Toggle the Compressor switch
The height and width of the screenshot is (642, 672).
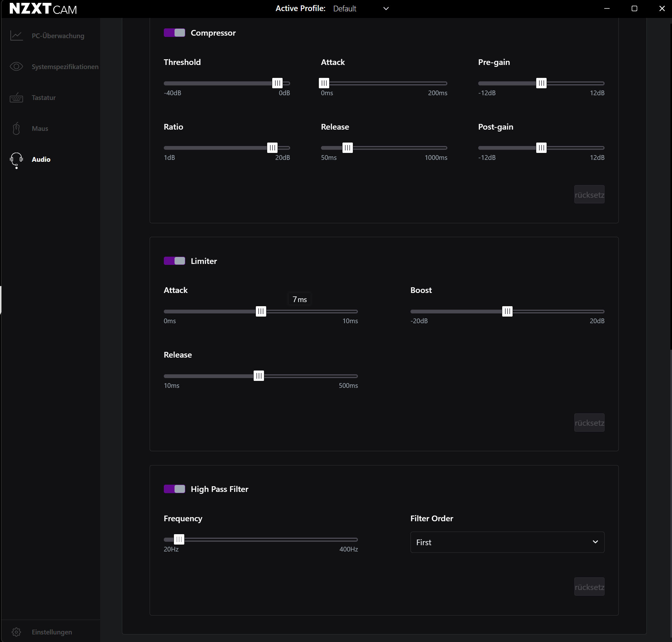[175, 33]
